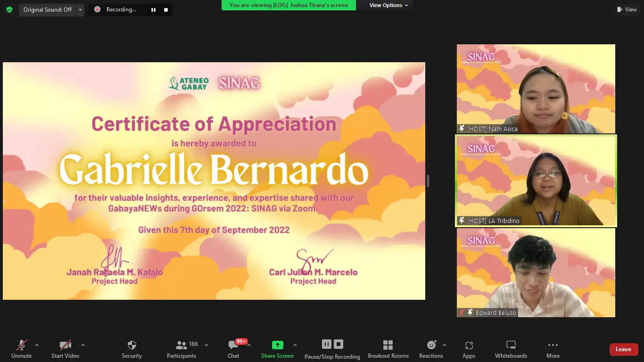Screen dimensions: 644x362
Task: Expand the Reactions options arrow
Action: coord(445,345)
